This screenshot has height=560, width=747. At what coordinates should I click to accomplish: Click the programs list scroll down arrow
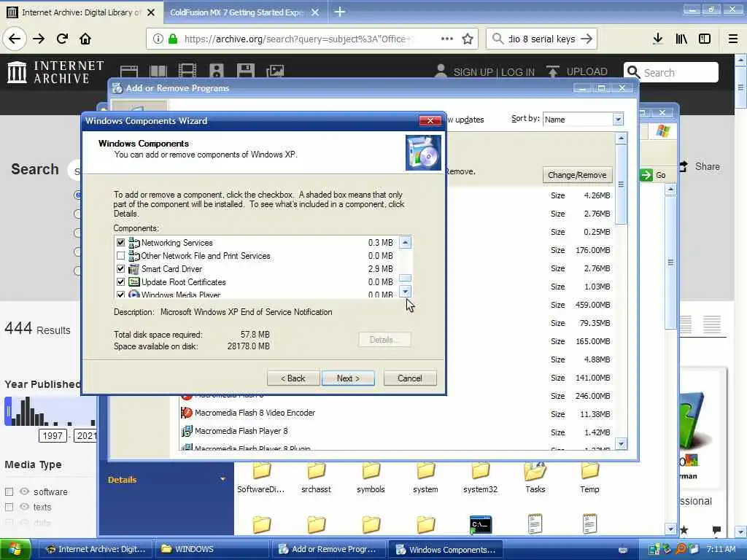621,444
